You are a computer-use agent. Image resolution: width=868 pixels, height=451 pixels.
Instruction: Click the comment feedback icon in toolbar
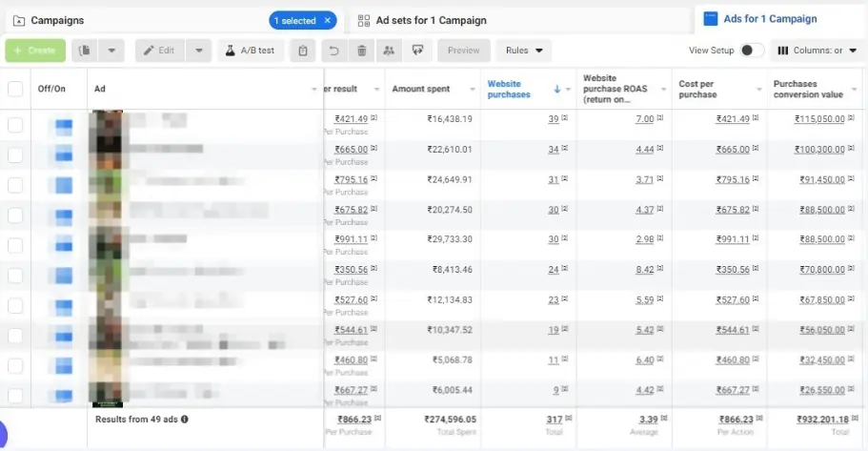416,51
